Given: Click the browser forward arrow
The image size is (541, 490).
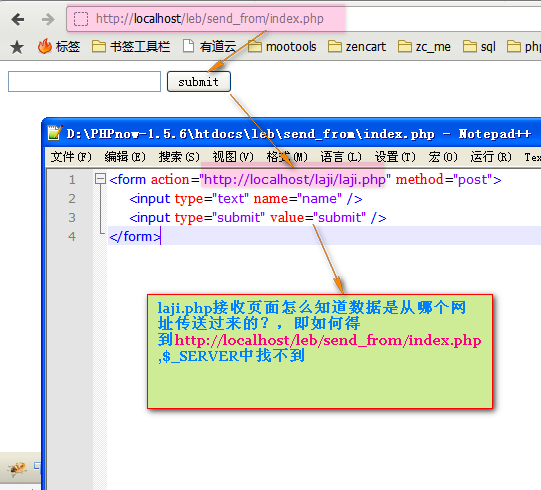Looking at the screenshot, I should (48, 19).
